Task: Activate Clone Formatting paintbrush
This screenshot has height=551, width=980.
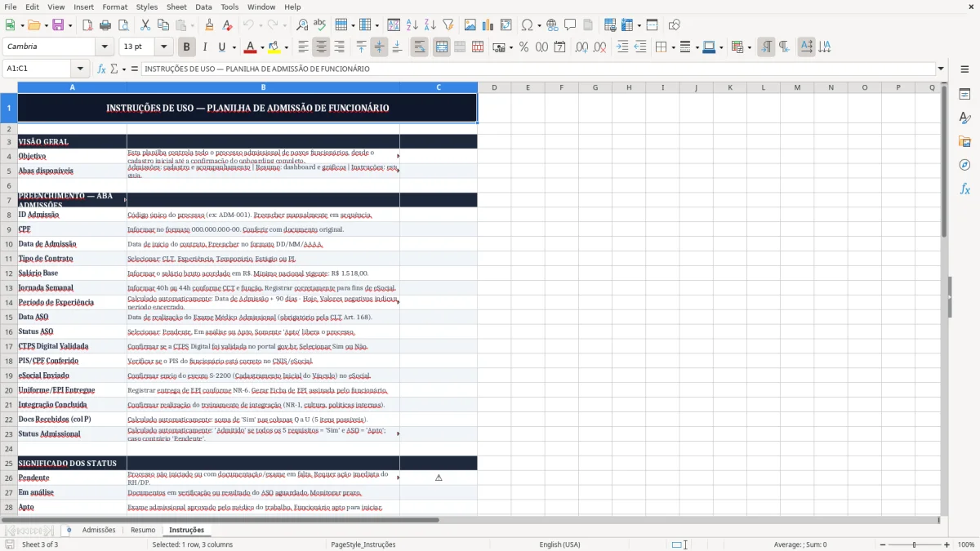Action: point(209,25)
